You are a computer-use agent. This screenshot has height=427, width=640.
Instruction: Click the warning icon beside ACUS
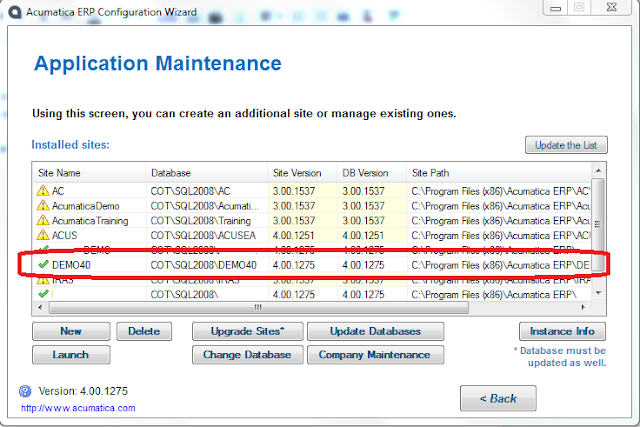point(42,235)
